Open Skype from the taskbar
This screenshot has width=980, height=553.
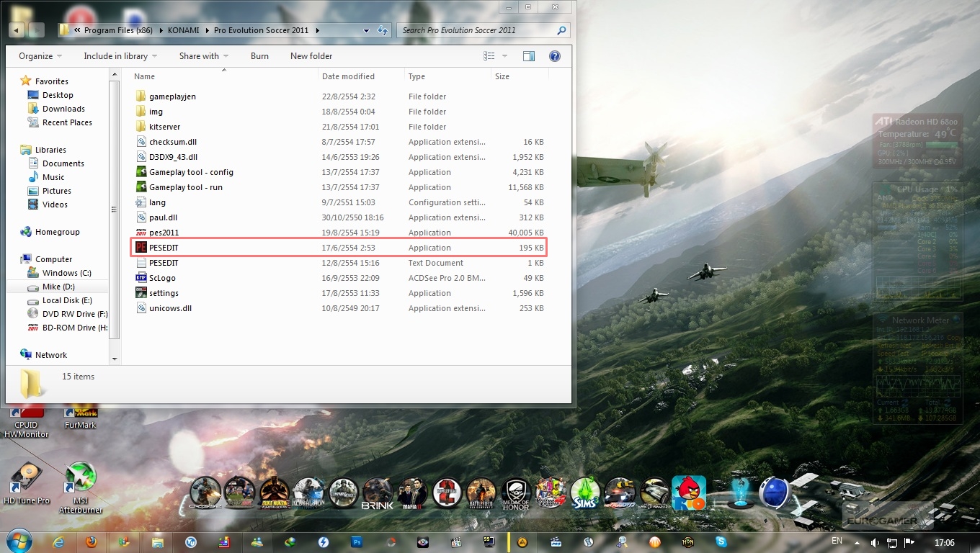[721, 542]
